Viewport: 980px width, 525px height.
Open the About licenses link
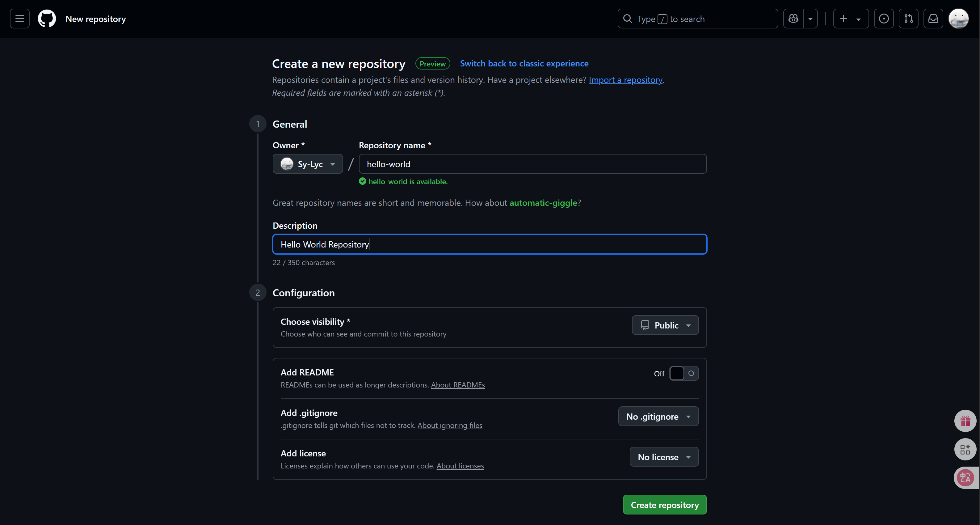tap(460, 466)
